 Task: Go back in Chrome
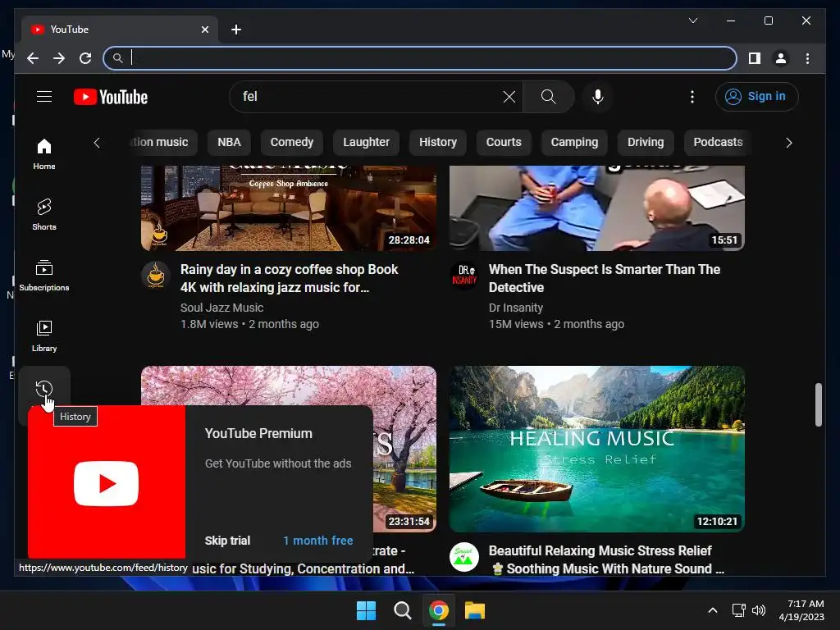coord(33,58)
